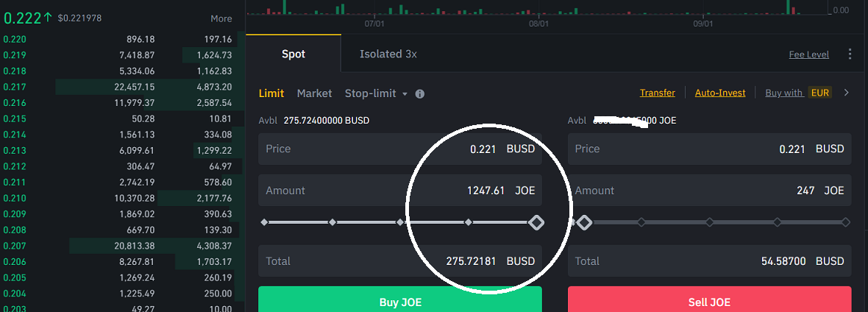Screen dimensions: 868x312
Task: Select the Market order type
Action: coord(314,93)
